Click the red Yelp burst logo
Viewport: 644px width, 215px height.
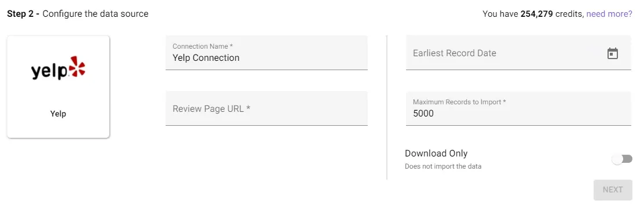pos(76,67)
